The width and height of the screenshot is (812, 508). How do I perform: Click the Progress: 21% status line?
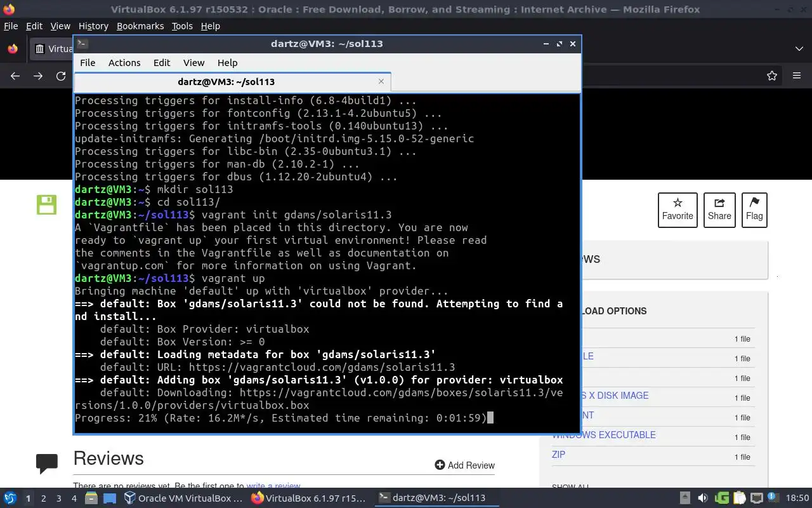[x=281, y=418]
